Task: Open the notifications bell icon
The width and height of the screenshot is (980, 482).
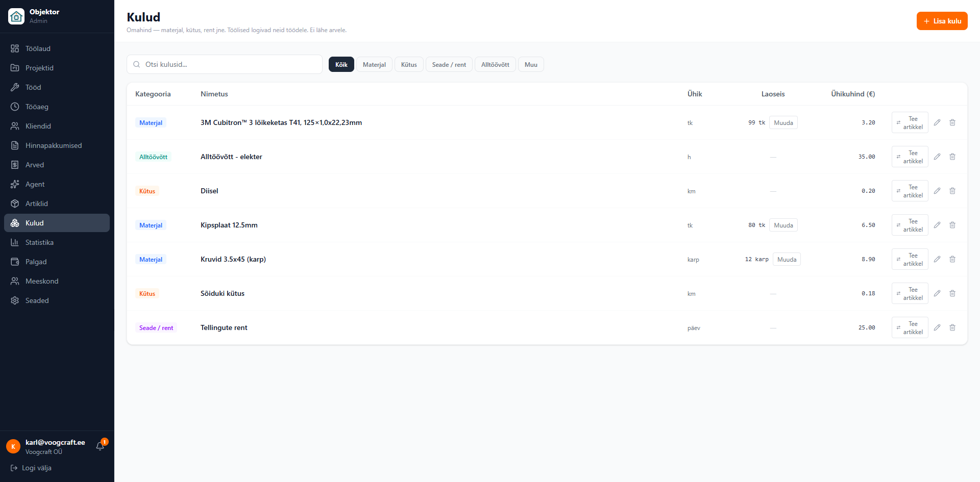Action: [x=100, y=446]
